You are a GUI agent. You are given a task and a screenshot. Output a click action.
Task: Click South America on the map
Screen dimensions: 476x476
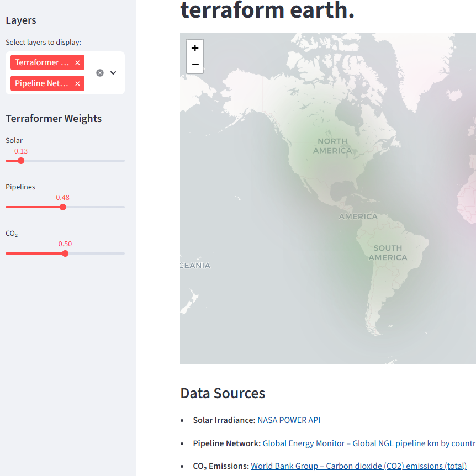click(x=388, y=253)
